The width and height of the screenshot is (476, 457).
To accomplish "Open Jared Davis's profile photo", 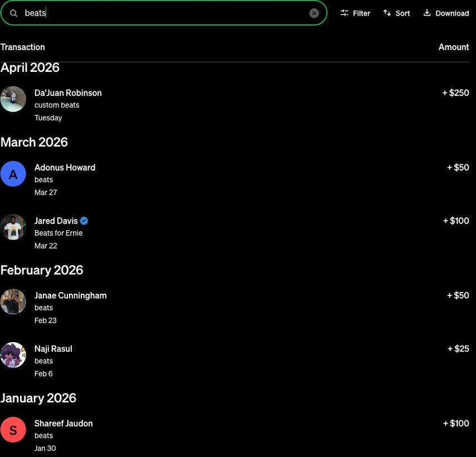I will 13,227.
